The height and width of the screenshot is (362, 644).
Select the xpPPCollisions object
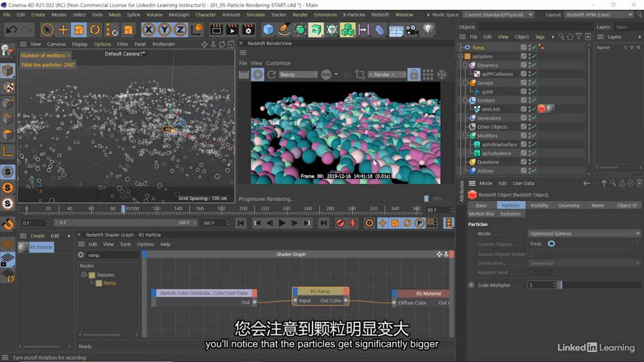coord(497,74)
